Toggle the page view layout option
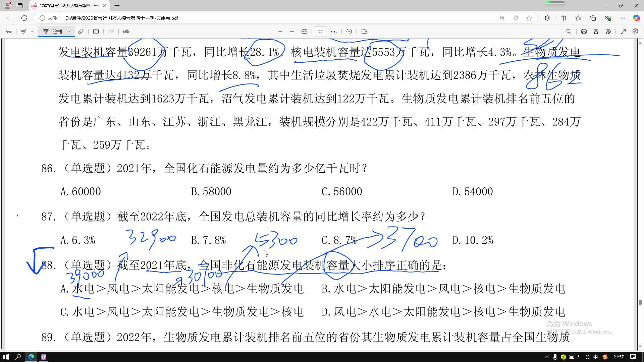The width and height of the screenshot is (644, 362). click(364, 31)
